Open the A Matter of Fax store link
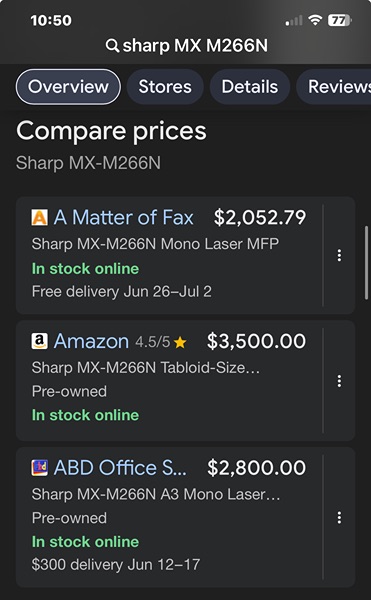Screen dimensions: 371x600 tap(124, 218)
